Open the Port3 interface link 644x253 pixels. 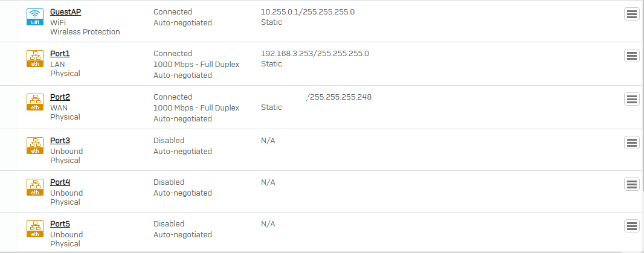coord(60,141)
